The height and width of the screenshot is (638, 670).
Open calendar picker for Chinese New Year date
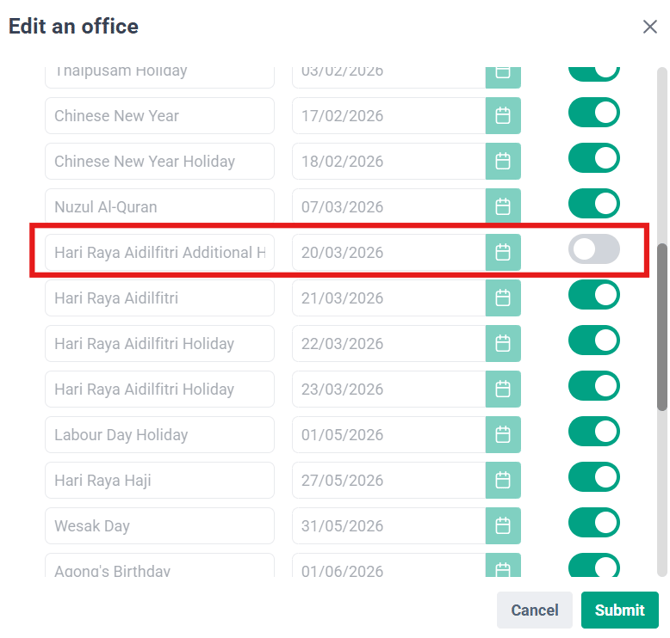[503, 116]
